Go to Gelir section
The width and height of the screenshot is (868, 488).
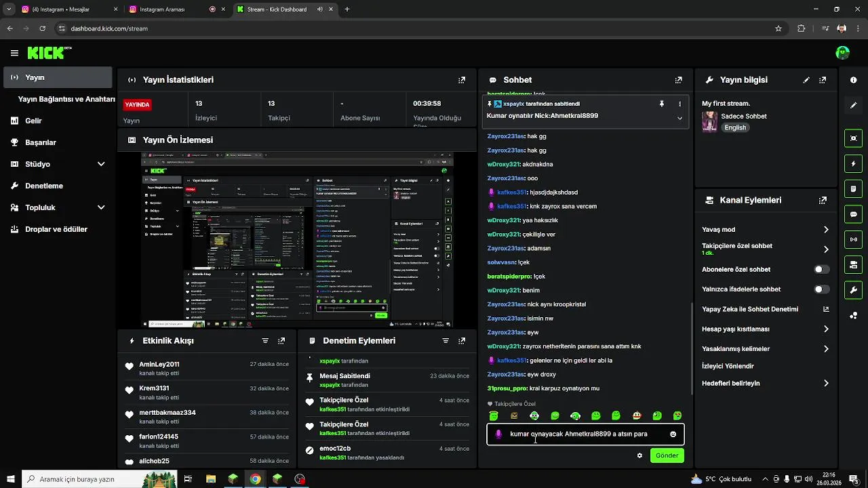click(x=58, y=121)
